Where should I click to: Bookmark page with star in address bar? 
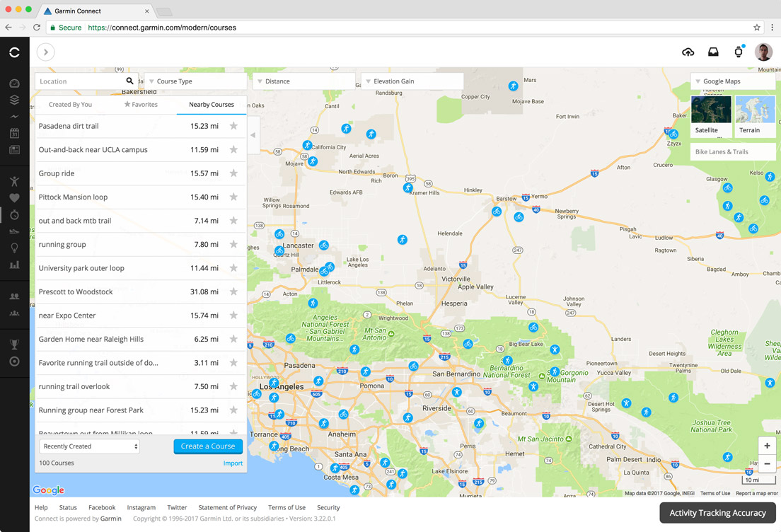coord(757,28)
